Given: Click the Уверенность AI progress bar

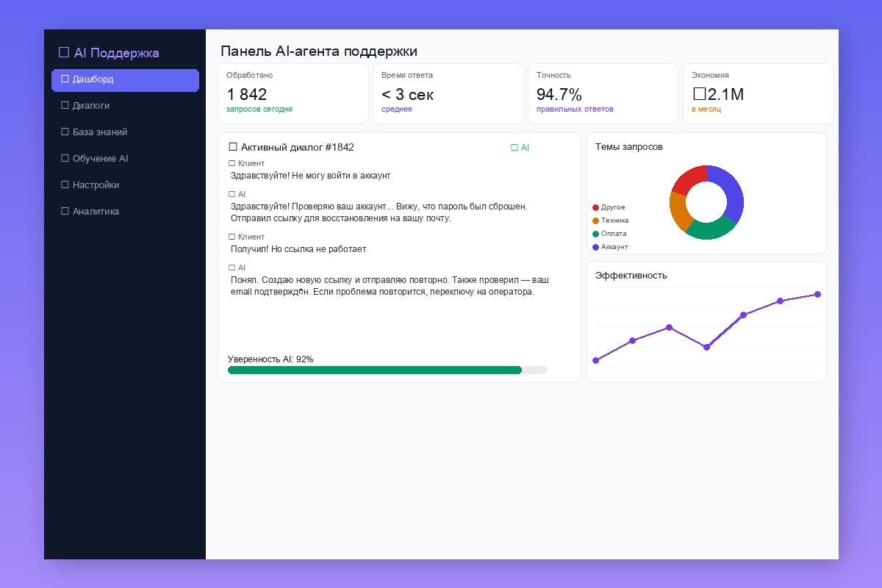Looking at the screenshot, I should (387, 370).
